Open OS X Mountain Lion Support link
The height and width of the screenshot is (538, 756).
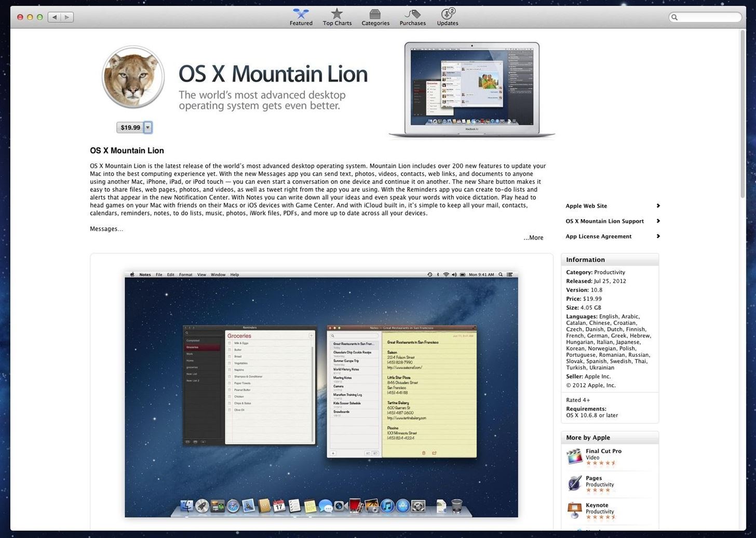(x=604, y=221)
